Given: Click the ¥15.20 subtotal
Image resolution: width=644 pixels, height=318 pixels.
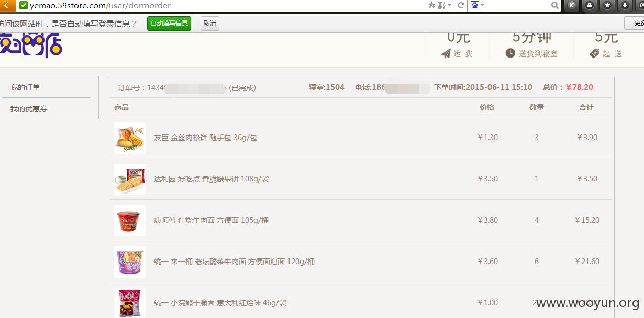Looking at the screenshot, I should pyautogui.click(x=587, y=220).
